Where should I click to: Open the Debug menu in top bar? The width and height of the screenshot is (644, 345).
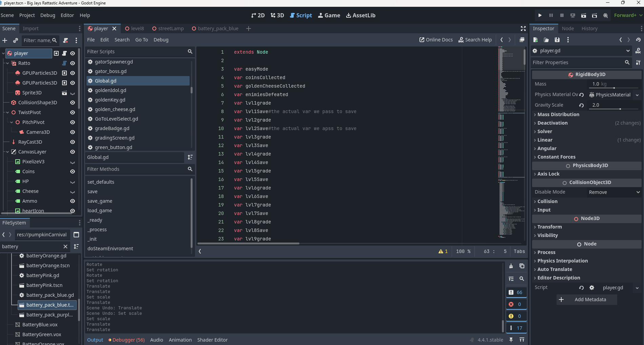tap(48, 15)
